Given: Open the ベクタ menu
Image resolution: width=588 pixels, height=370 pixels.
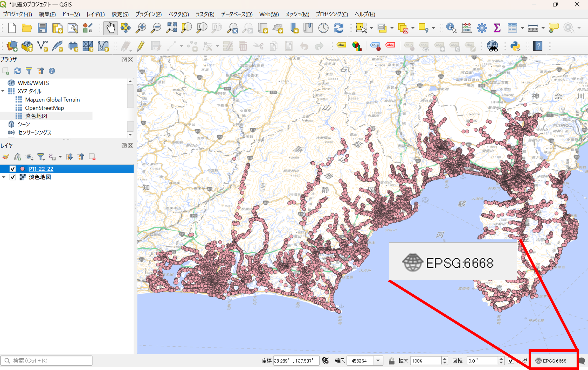Looking at the screenshot, I should (178, 14).
